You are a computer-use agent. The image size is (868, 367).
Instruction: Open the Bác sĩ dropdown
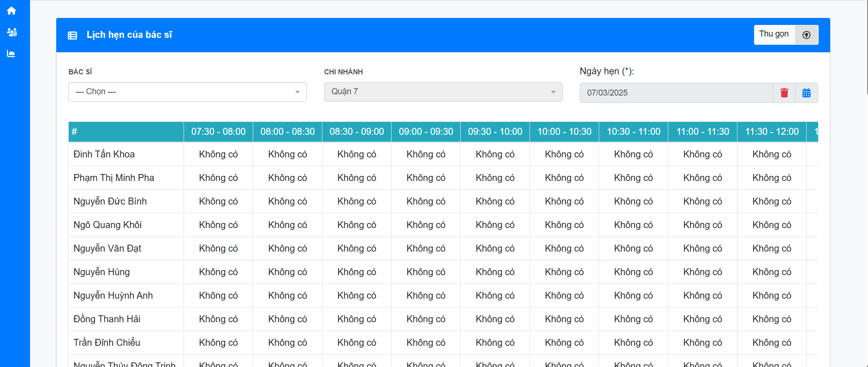pos(187,92)
